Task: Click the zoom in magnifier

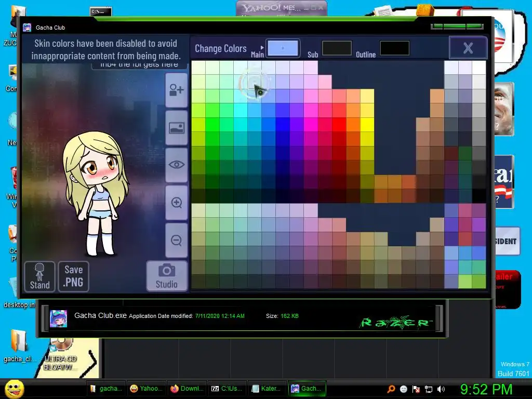Action: [x=177, y=203]
